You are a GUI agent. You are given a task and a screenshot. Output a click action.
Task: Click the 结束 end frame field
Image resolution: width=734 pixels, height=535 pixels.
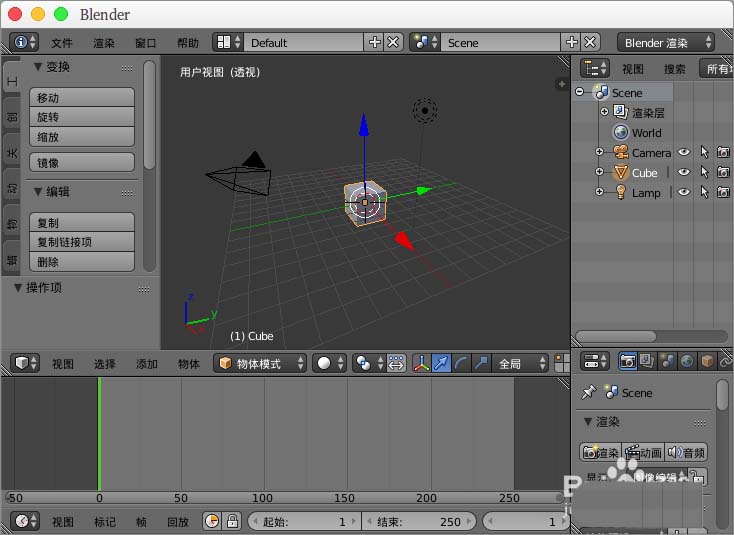[x=418, y=521]
